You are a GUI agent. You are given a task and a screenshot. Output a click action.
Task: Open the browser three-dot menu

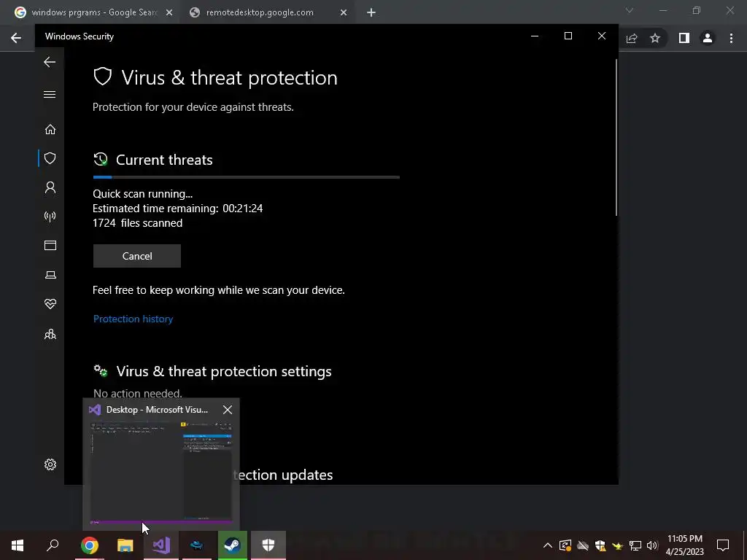pyautogui.click(x=731, y=38)
